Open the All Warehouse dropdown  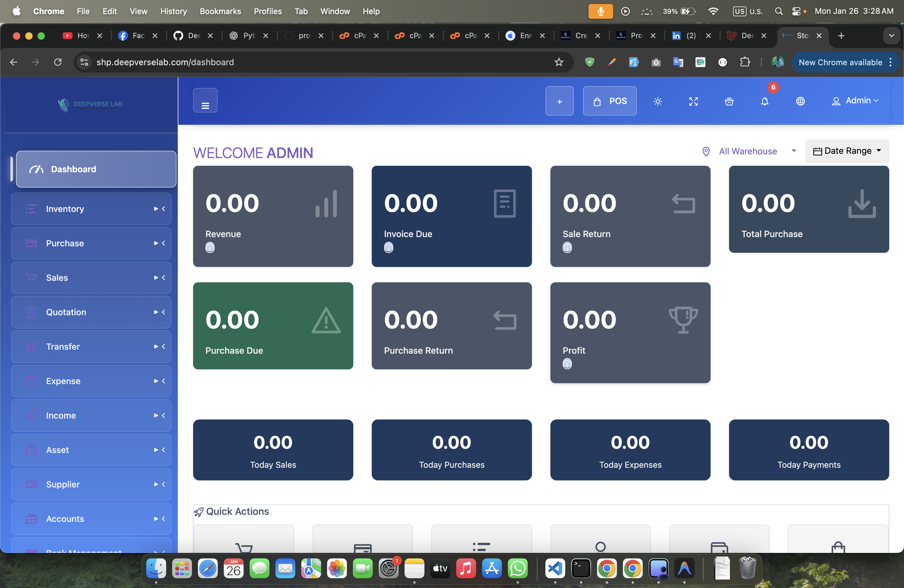(749, 151)
